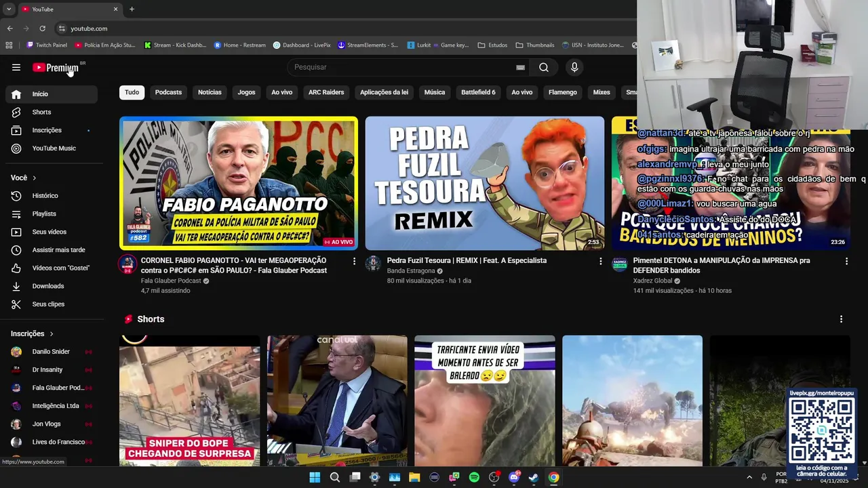Click the browser reload button
Viewport: 868px width, 488px height.
[x=42, y=28]
